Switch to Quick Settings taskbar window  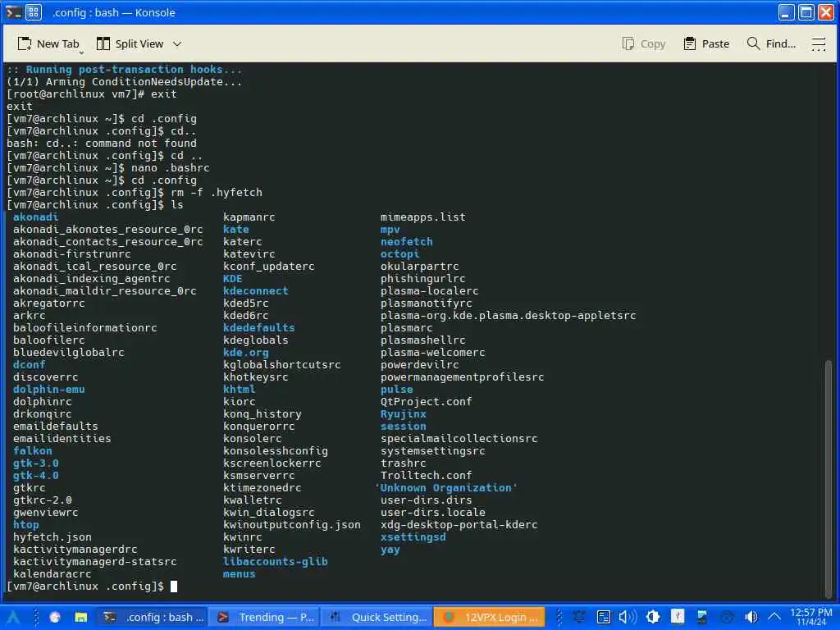tap(377, 617)
